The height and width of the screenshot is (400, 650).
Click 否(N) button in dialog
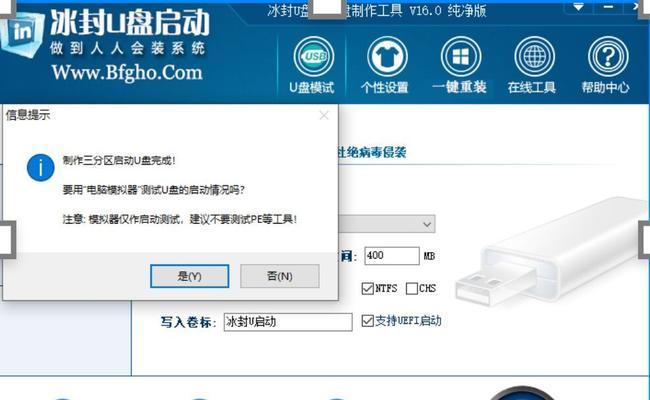(x=280, y=276)
